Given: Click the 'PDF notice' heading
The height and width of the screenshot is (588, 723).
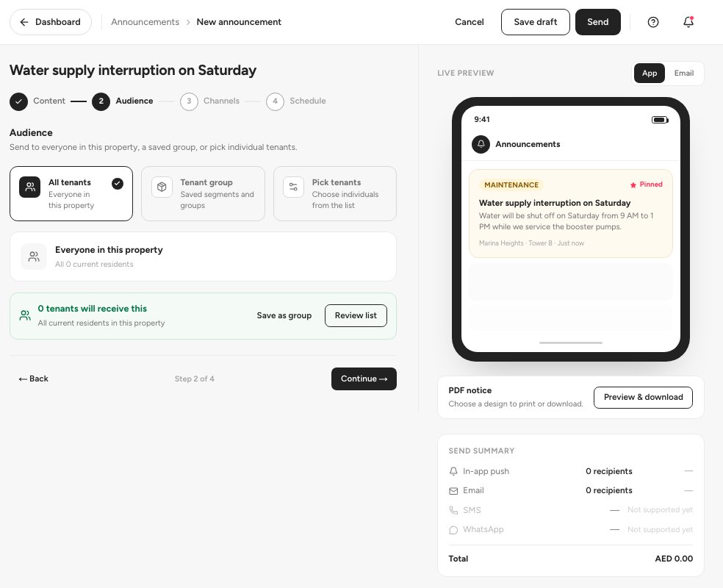Looking at the screenshot, I should (470, 390).
